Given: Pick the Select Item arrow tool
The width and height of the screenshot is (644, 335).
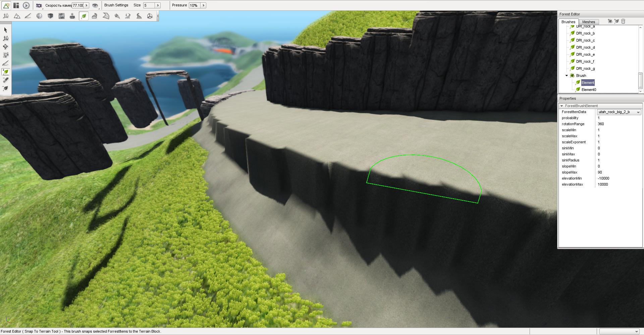Looking at the screenshot, I should coord(5,30).
